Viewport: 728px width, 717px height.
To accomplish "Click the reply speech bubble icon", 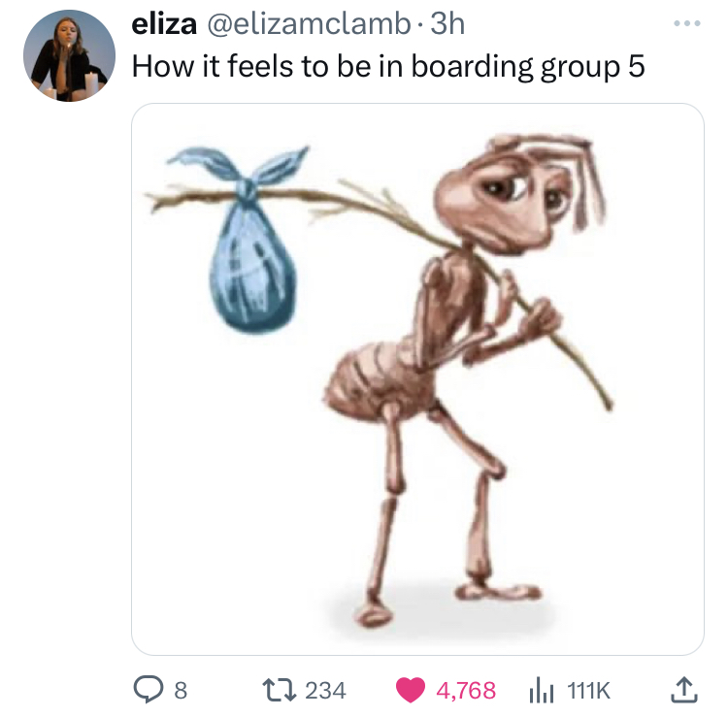I will (149, 690).
